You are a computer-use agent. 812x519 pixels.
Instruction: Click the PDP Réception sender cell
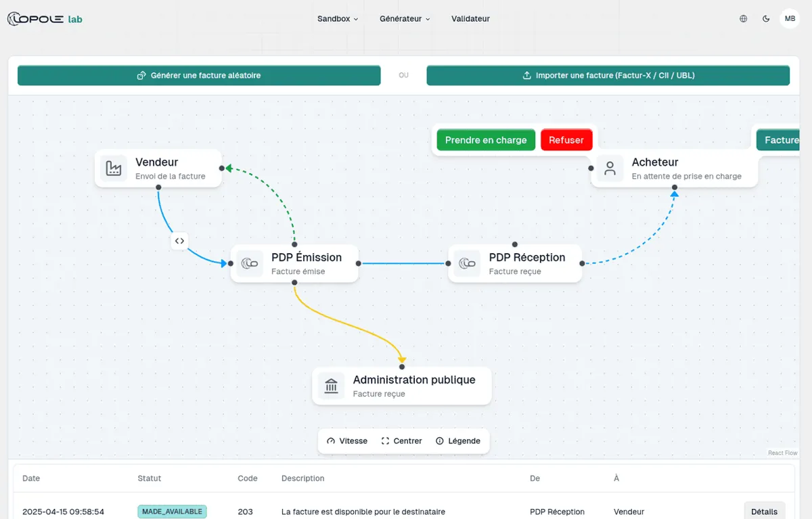[557, 512]
